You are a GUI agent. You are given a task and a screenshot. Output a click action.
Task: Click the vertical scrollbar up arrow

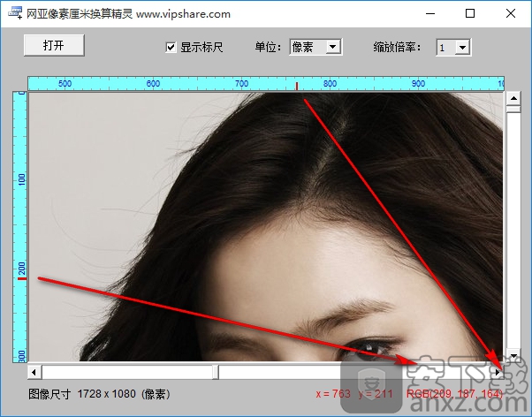pos(513,98)
